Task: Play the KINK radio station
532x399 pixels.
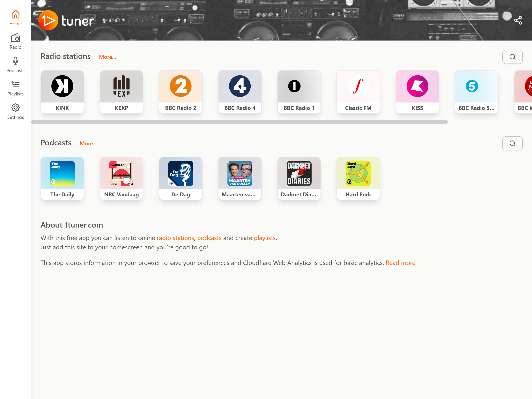Action: pyautogui.click(x=62, y=92)
